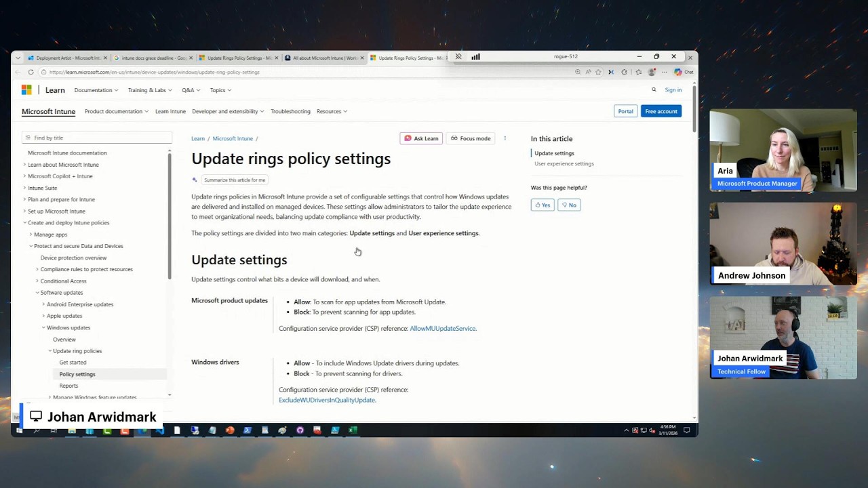
Task: Open Troubleshooting menu item
Action: coord(290,111)
